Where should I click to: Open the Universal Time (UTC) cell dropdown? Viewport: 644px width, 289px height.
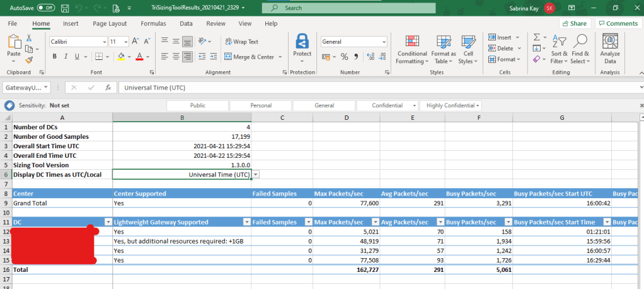click(256, 174)
